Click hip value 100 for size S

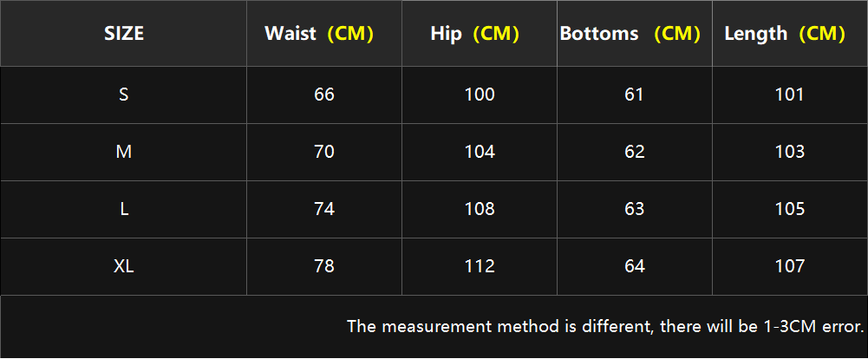coord(480,95)
